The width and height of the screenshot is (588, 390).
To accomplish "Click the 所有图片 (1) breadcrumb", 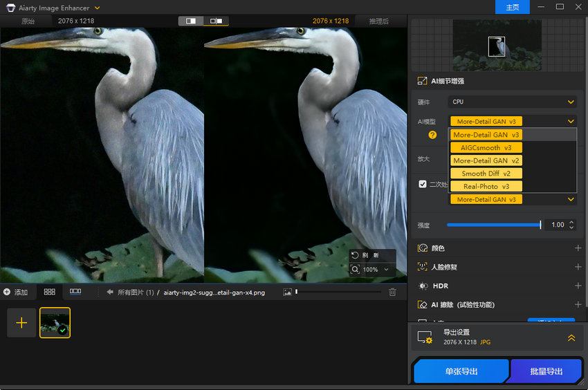I will click(x=136, y=292).
